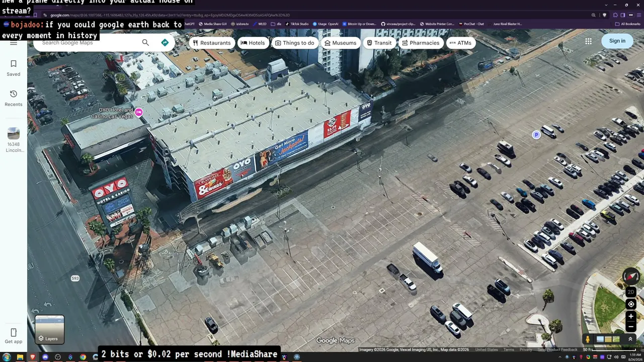Open File Explorer from the taskbar
This screenshot has width=644, height=362.
20,357
